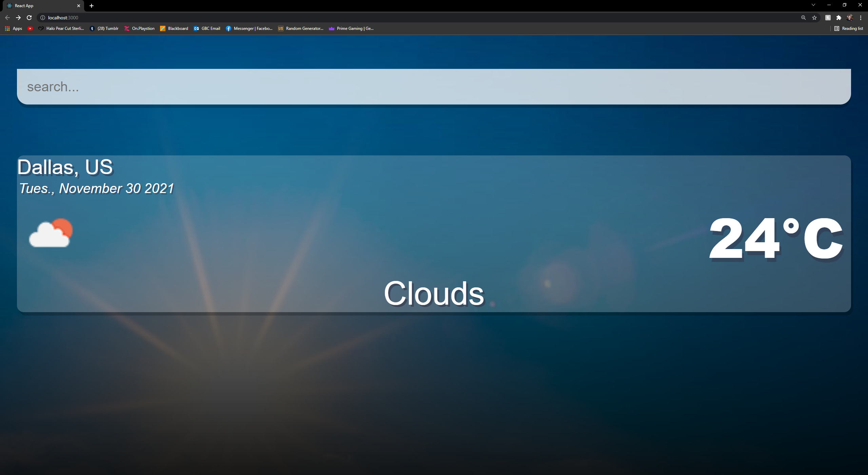868x475 pixels.
Task: Open Apps bookmark shortcut
Action: click(x=14, y=28)
